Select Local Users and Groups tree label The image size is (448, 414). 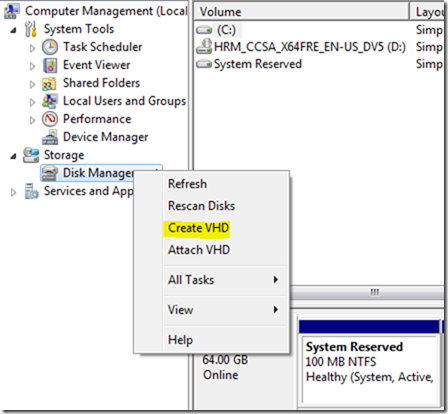tap(125, 101)
